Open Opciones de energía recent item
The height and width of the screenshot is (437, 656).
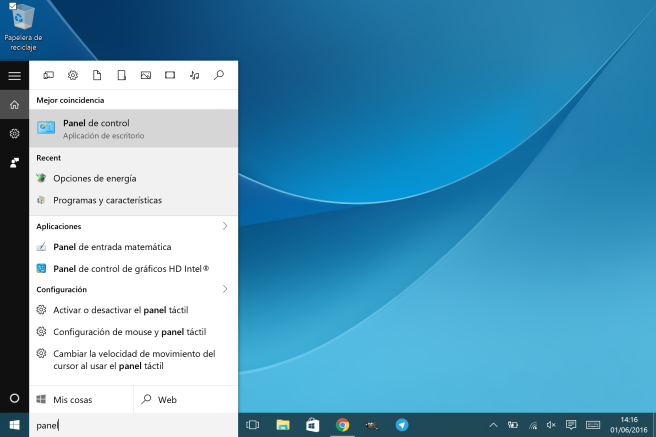pos(133,179)
